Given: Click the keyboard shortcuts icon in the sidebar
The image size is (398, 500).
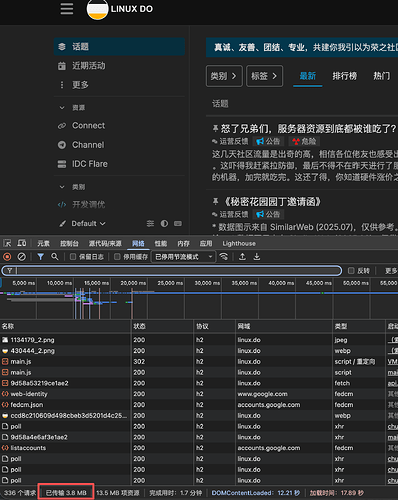Looking at the screenshot, I should 178,223.
